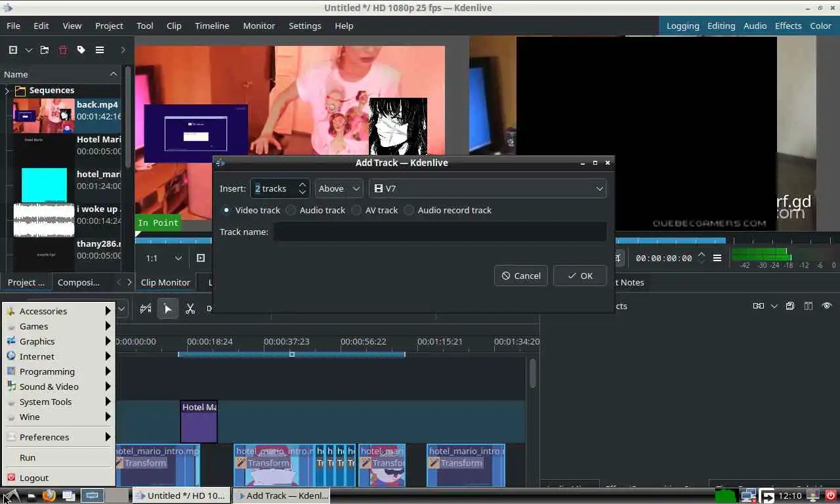Click Cancel in Add Track dialog
The image size is (840, 504).
[521, 276]
